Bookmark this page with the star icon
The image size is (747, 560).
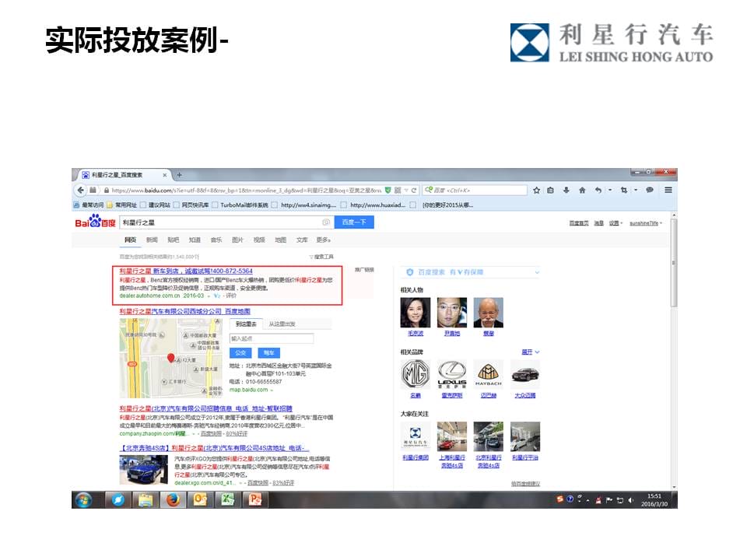536,190
